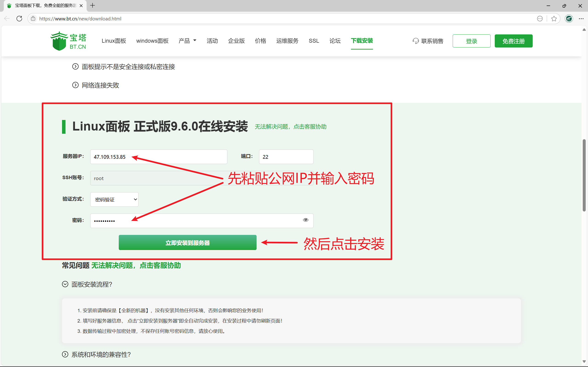Viewport: 588px width, 367px height.
Task: Open the 验证方式 dropdown
Action: [x=114, y=200]
